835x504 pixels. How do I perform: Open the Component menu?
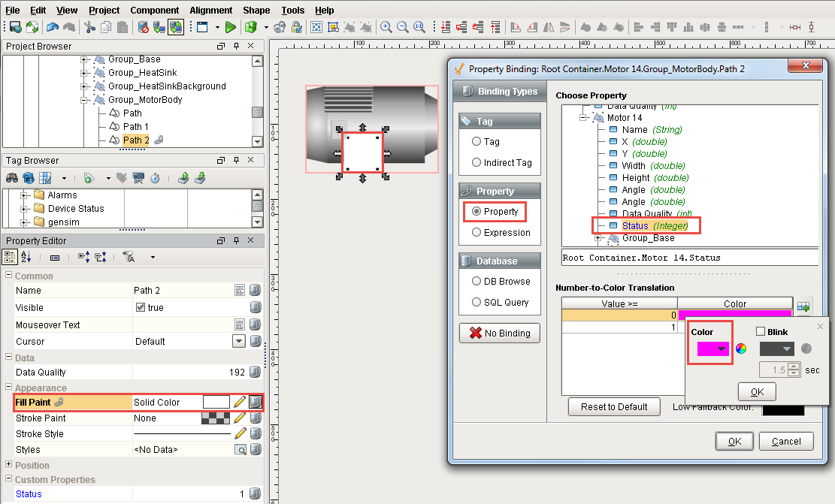154,11
